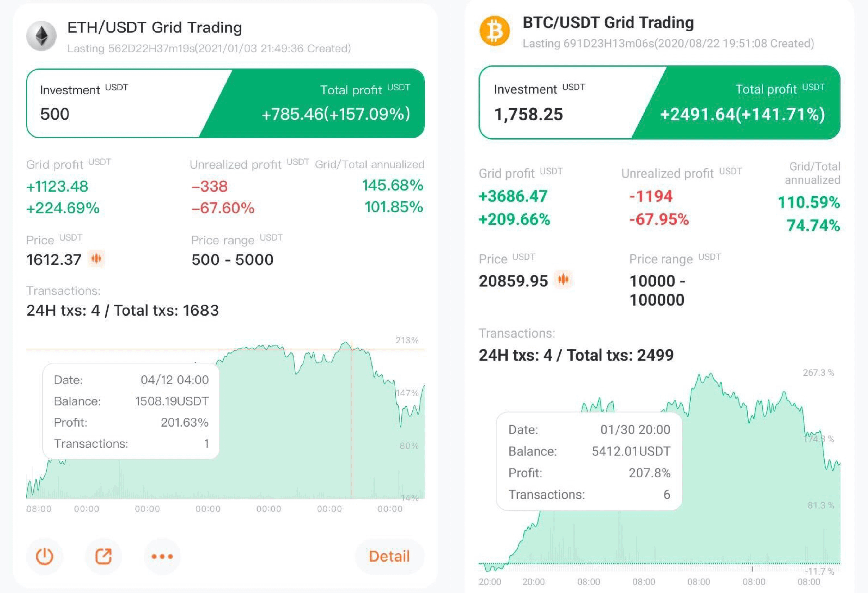Click the BTC chart tooltip dated 01/30 20:00
The width and height of the screenshot is (868, 593).
[589, 461]
